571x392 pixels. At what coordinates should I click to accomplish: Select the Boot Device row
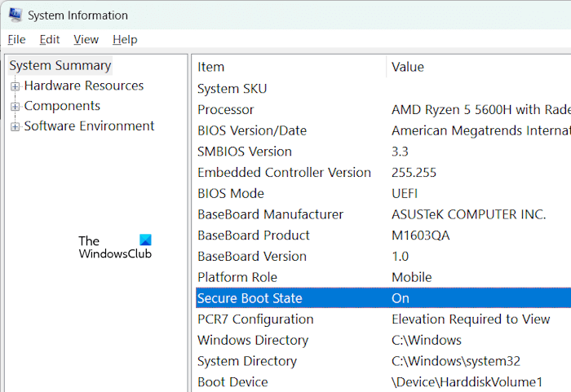[x=232, y=382]
